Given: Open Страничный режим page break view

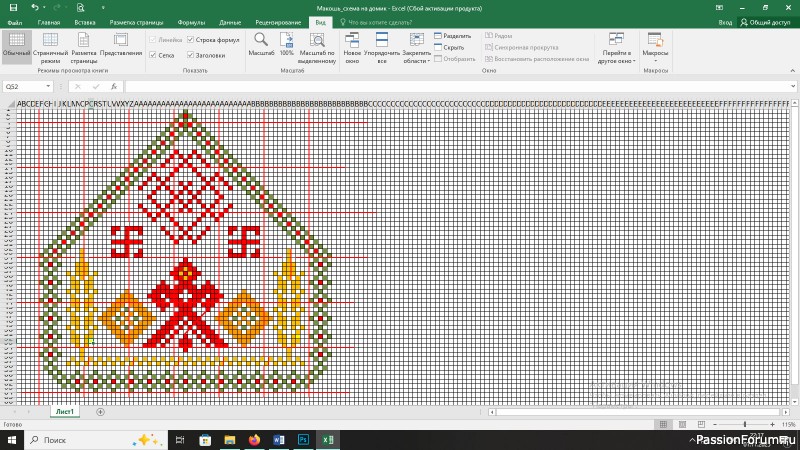Looking at the screenshot, I should pos(49,45).
